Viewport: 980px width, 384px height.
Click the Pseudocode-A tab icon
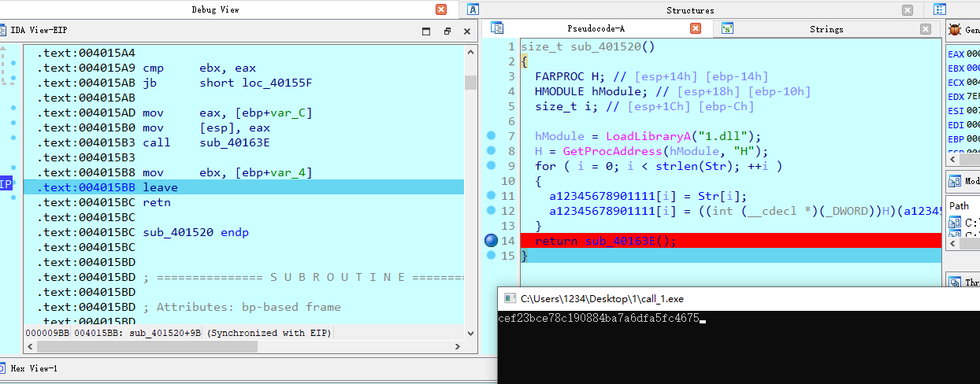pos(497,28)
